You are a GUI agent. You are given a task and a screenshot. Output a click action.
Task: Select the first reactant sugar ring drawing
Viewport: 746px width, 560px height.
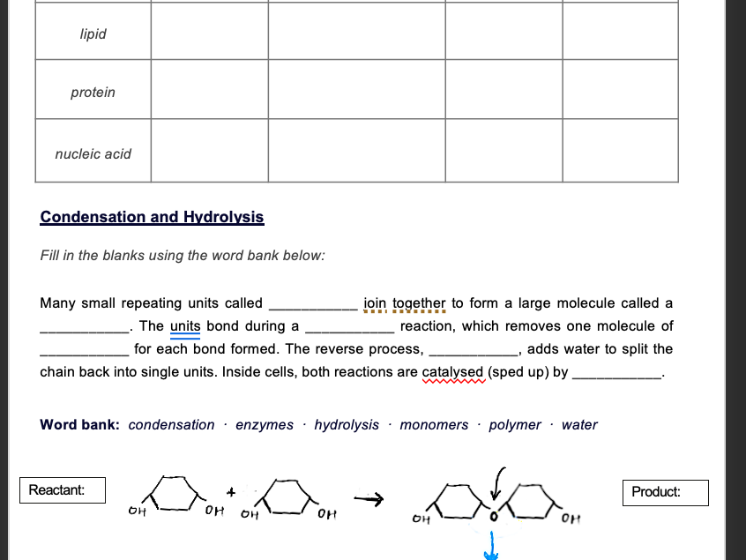tap(176, 496)
